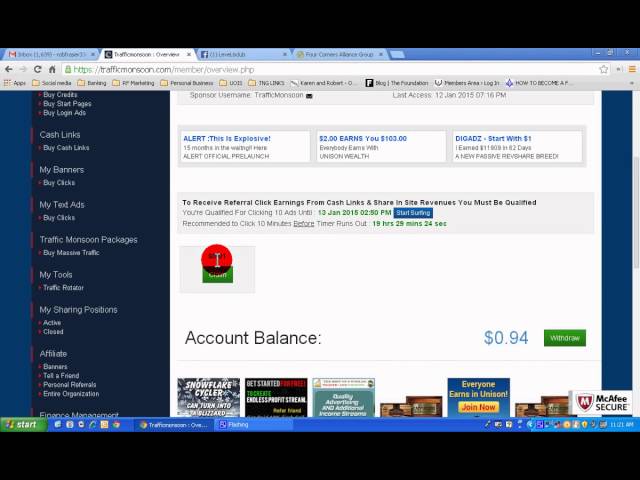Open Buy Start Pages link

[67, 104]
